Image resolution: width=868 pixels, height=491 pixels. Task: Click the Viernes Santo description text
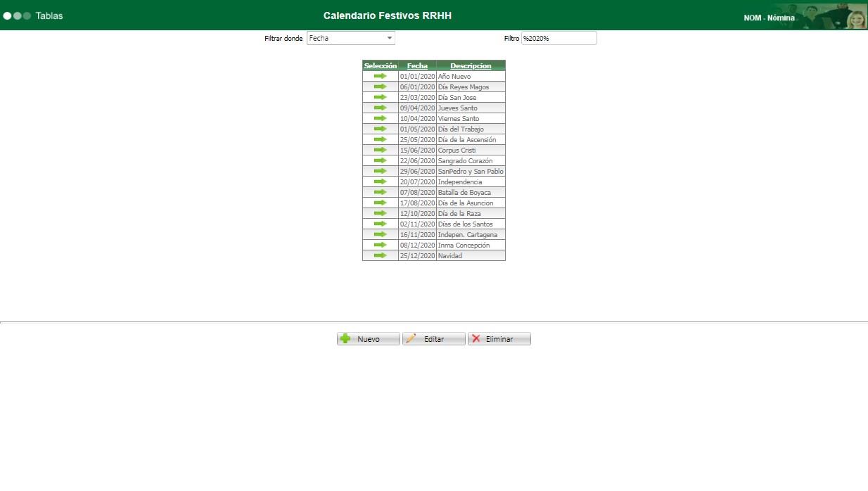[x=459, y=118]
